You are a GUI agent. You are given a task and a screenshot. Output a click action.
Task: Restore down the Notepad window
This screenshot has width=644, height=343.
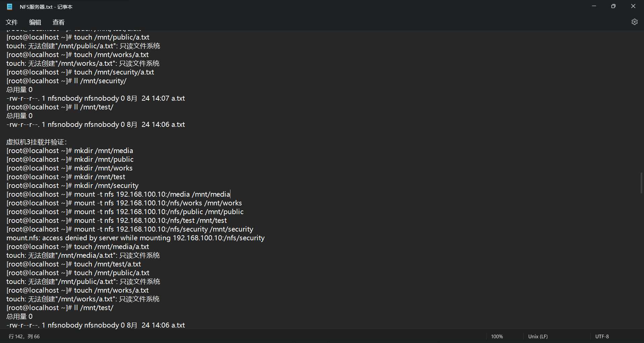(x=613, y=6)
